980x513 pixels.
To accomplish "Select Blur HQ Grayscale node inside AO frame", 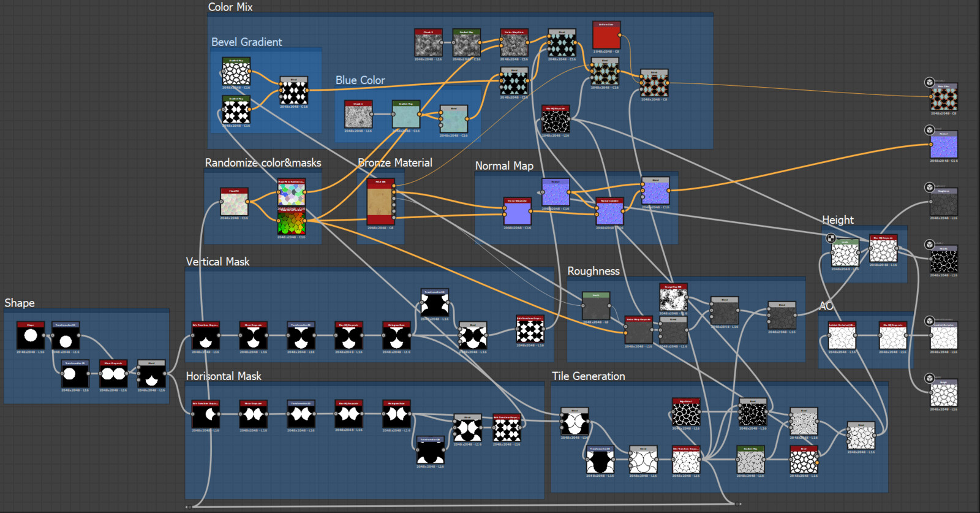I will click(x=893, y=336).
